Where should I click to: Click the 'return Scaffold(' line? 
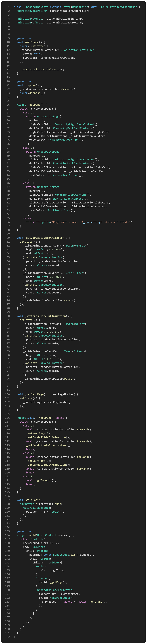click(x=33, y=539)
